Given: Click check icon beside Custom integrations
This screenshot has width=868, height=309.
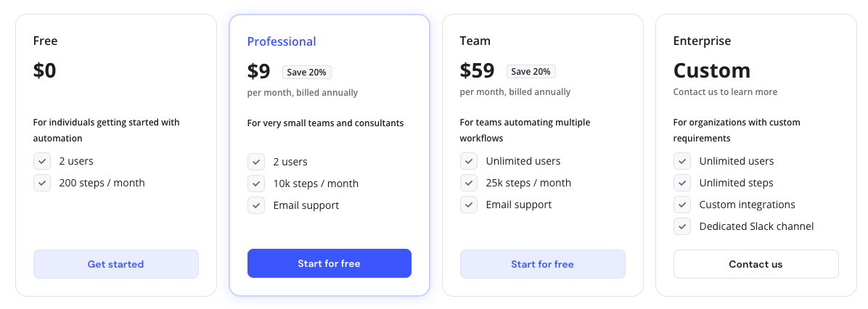Looking at the screenshot, I should [682, 205].
